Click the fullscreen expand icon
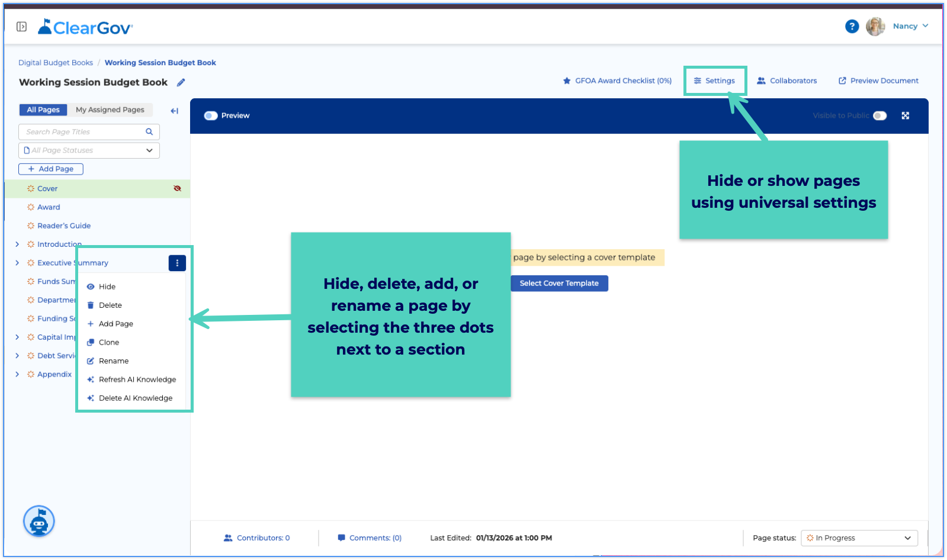This screenshot has width=947, height=560. coord(905,115)
